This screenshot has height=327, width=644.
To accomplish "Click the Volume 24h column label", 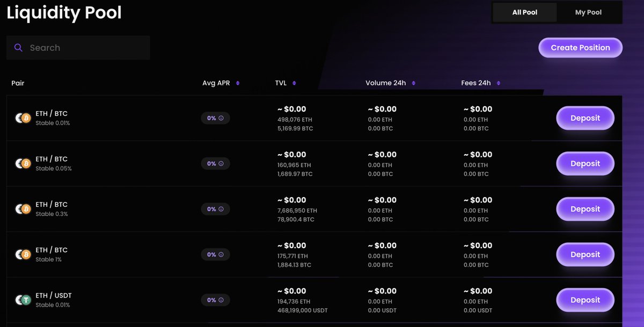I will 386,83.
